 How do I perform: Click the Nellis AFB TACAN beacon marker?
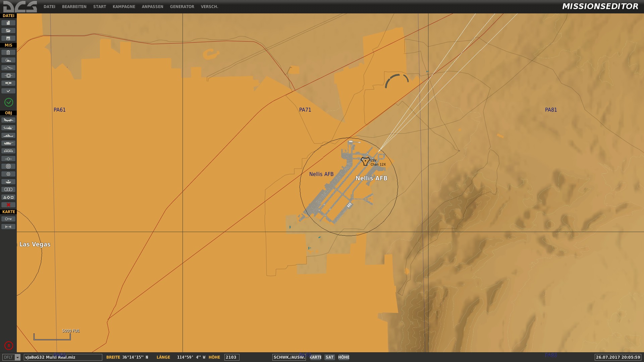click(365, 161)
